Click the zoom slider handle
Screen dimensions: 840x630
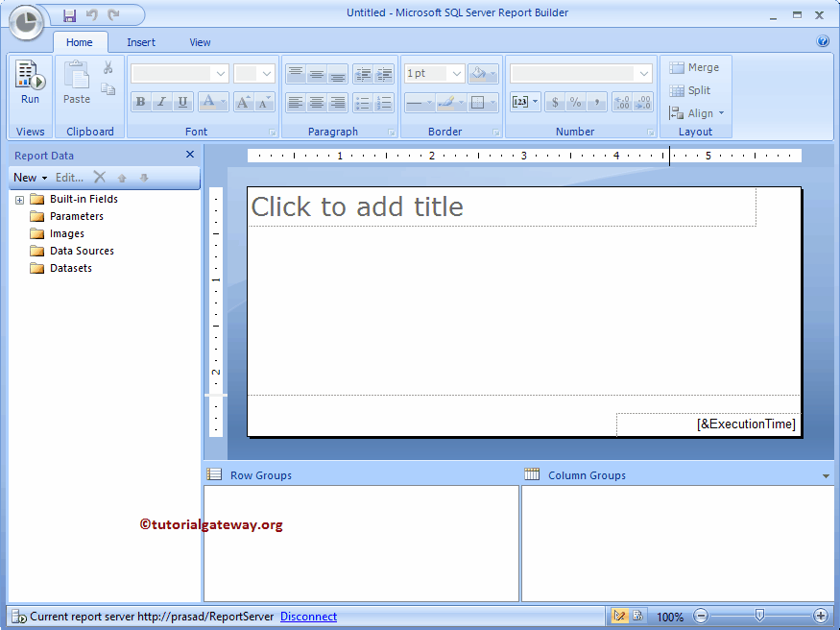point(759,615)
